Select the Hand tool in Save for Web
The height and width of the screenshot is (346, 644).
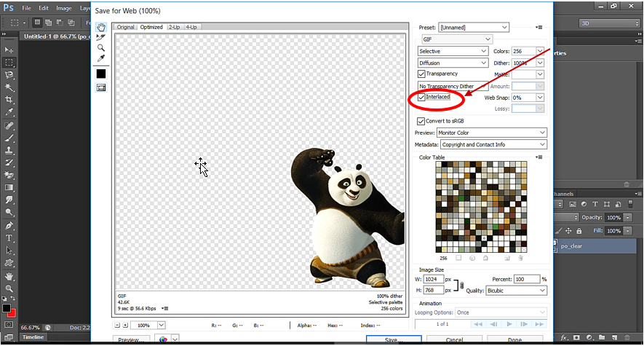pyautogui.click(x=101, y=27)
